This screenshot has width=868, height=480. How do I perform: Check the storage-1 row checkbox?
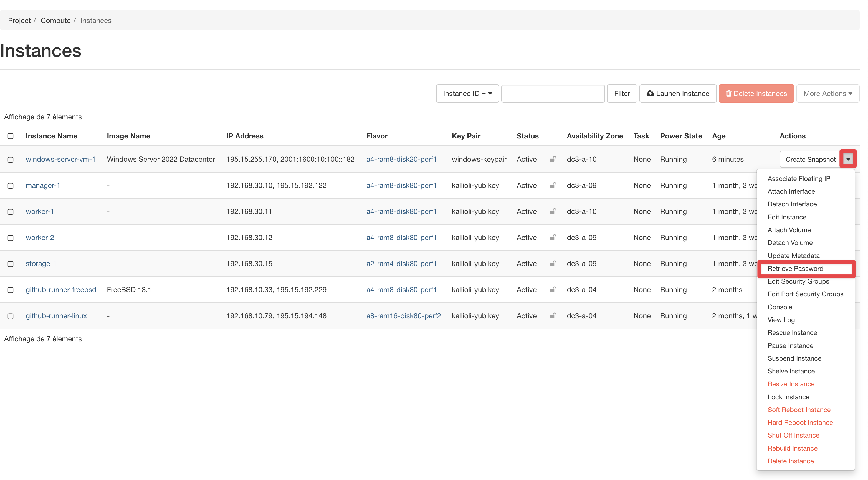11,264
